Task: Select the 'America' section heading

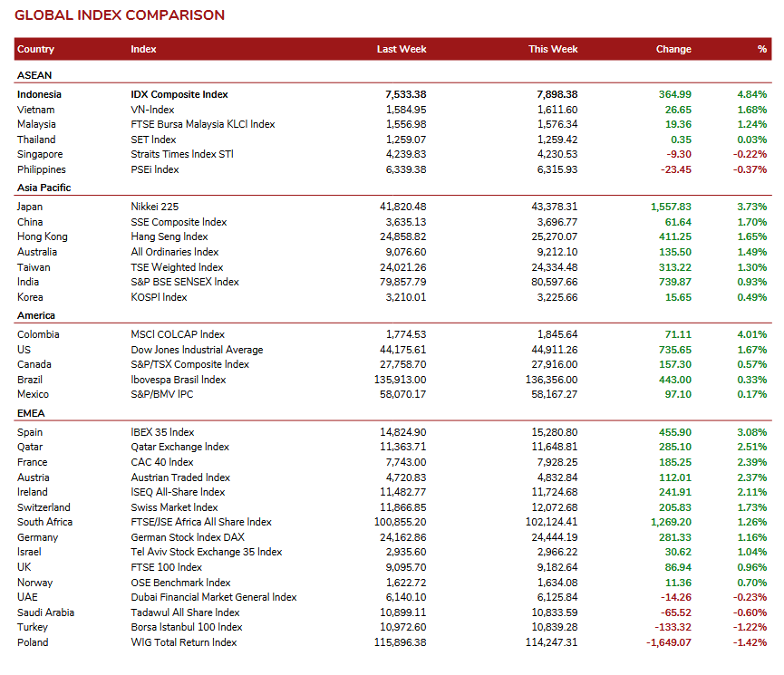Action: click(36, 315)
